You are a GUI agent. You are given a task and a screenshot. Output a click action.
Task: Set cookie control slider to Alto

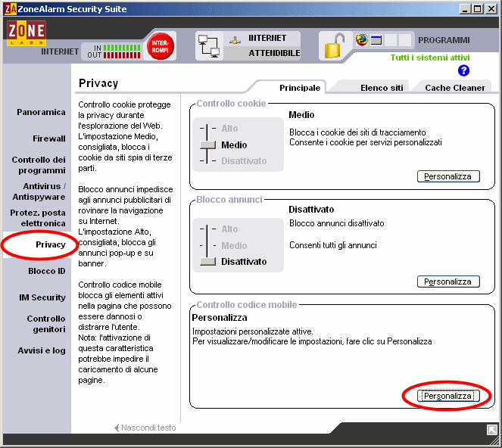229,129
